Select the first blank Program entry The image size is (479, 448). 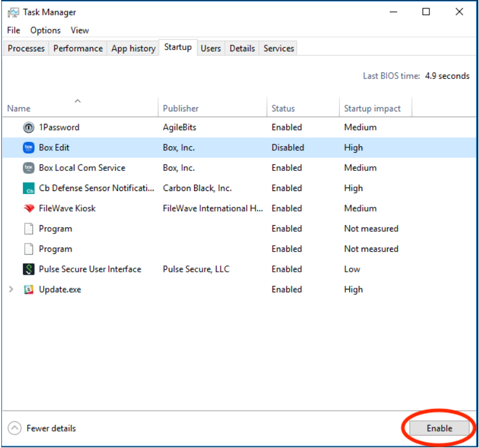(x=55, y=229)
